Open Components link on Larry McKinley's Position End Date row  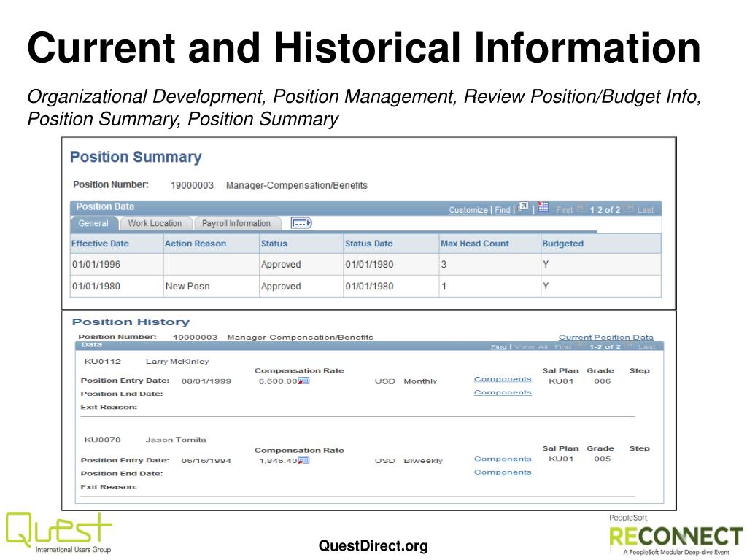[x=503, y=392]
